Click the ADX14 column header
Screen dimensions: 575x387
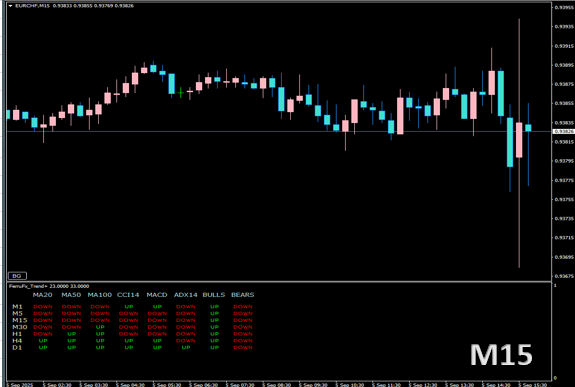point(186,295)
